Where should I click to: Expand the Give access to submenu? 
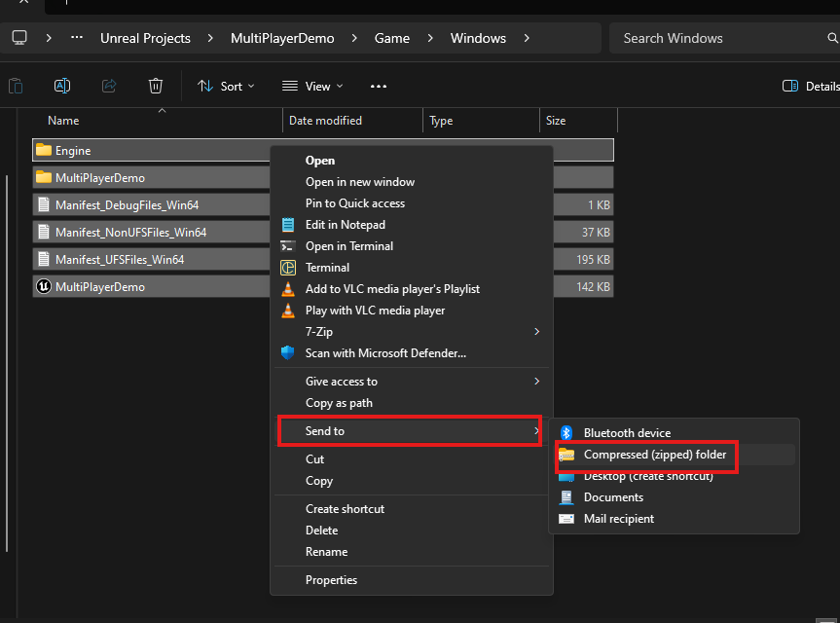pos(411,382)
